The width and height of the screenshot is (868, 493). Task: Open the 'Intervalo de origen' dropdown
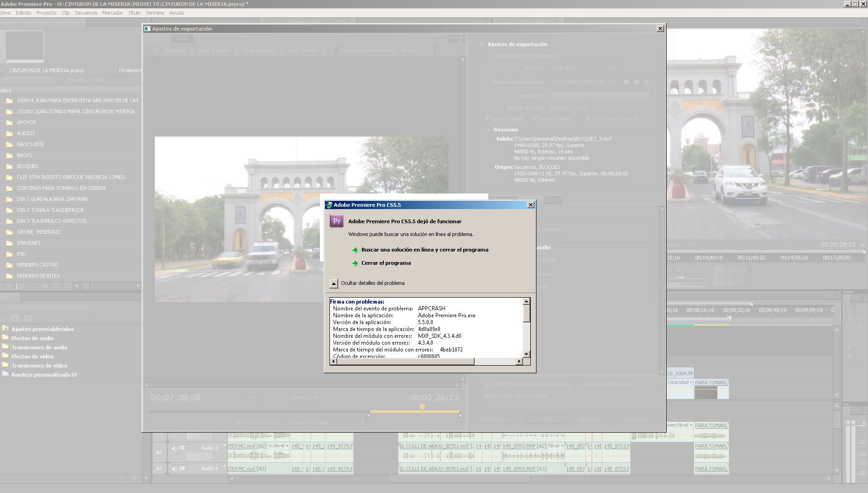point(326,423)
